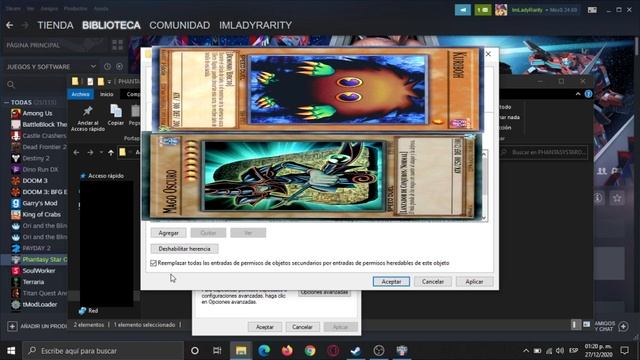Open Task View on taskbar
Viewport: 640px width, 360px height.
coord(217,351)
